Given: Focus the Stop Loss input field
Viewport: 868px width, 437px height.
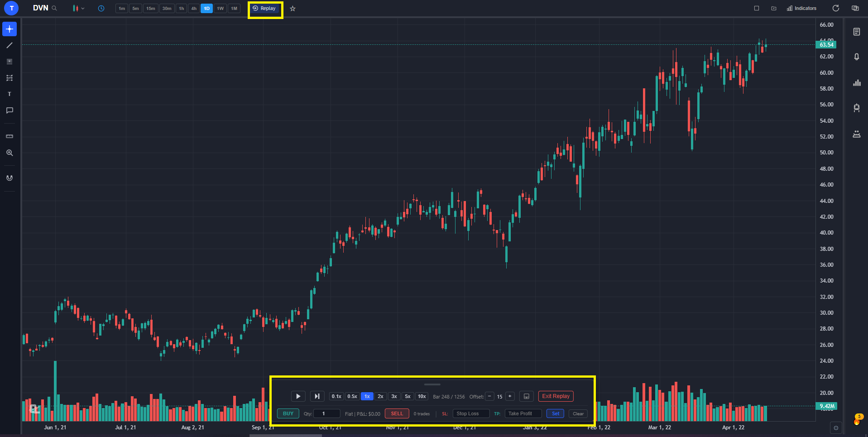Looking at the screenshot, I should click(x=471, y=413).
